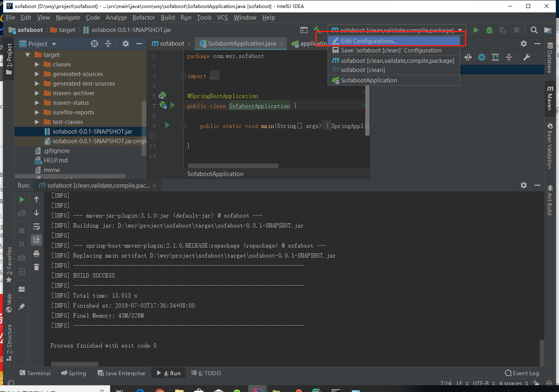Open the Refactor menu

[143, 18]
